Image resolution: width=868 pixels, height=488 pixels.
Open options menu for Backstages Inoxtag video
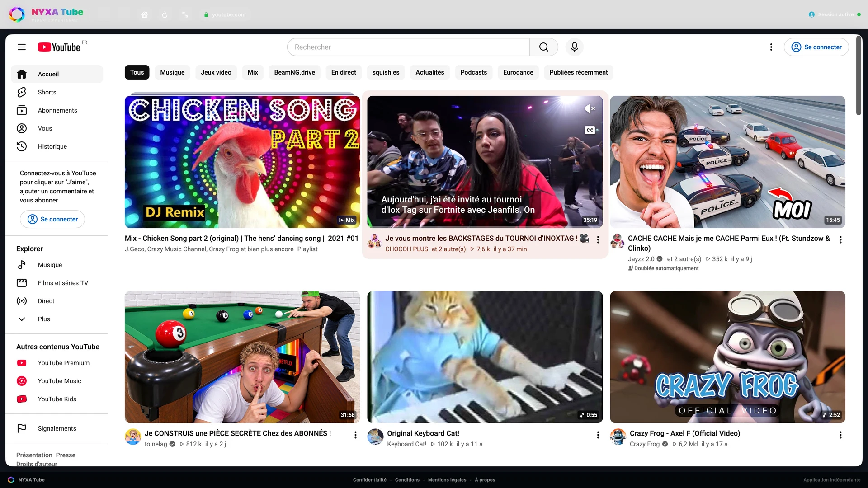[x=598, y=239]
